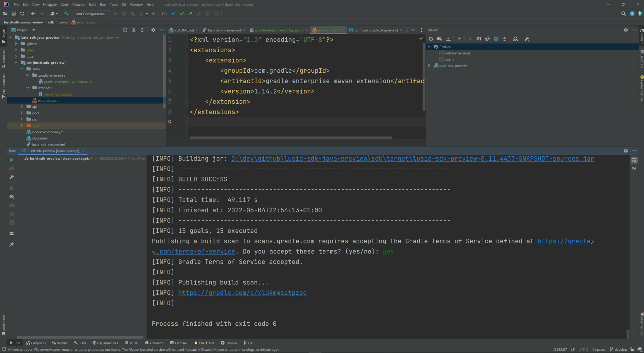Open Project panel settings gear
The width and height of the screenshot is (644, 353).
pyautogui.click(x=153, y=30)
